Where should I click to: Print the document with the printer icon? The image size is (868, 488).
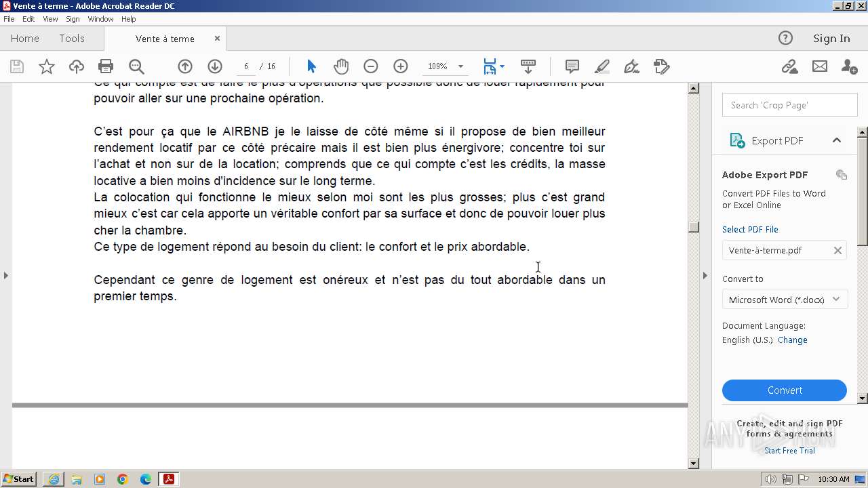[106, 66]
